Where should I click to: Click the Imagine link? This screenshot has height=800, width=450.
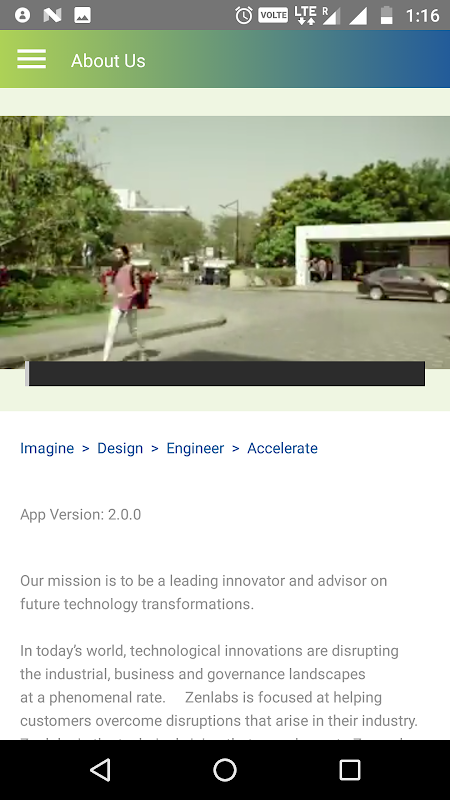tap(47, 448)
